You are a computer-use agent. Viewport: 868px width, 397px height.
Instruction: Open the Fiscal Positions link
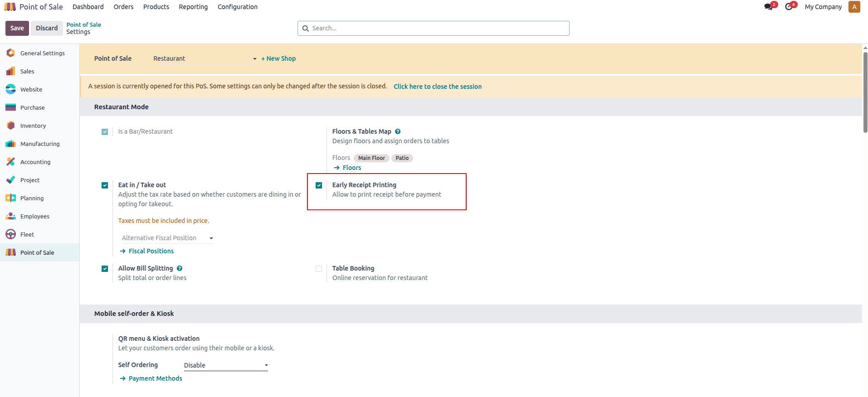pos(147,251)
